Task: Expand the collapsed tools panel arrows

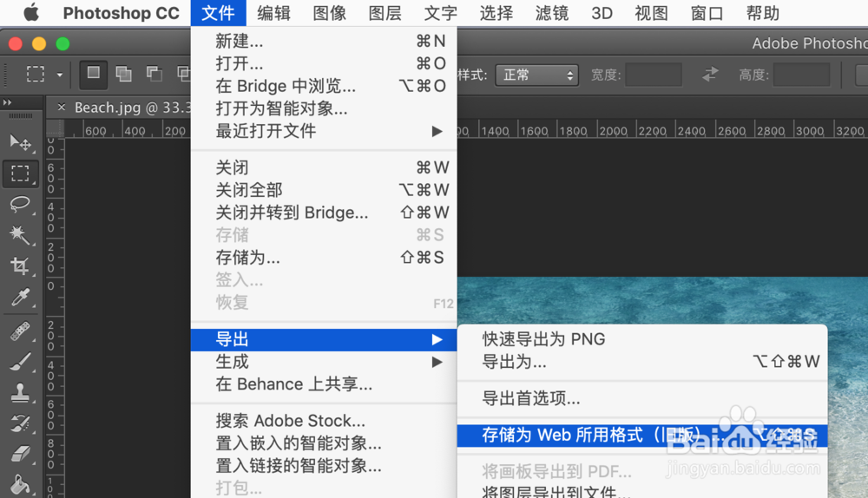Action: [x=7, y=102]
